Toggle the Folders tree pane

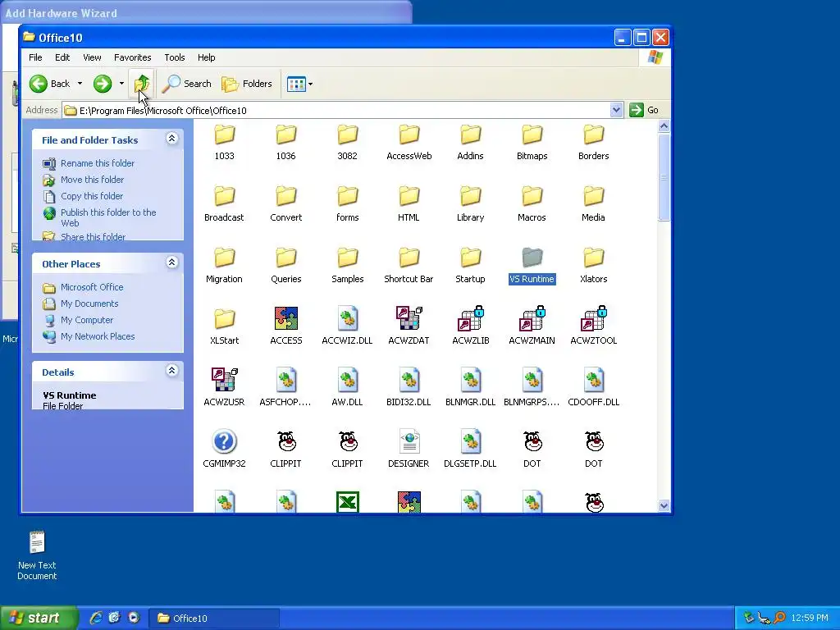pyautogui.click(x=247, y=84)
